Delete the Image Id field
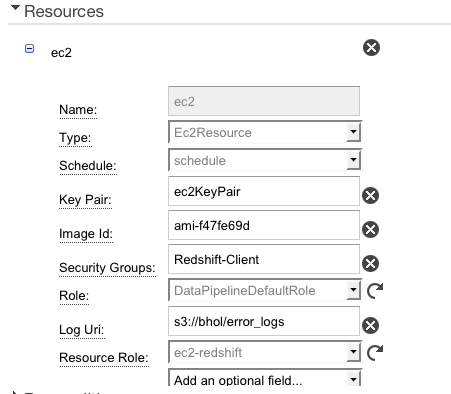The width and height of the screenshot is (451, 394). pyautogui.click(x=370, y=229)
